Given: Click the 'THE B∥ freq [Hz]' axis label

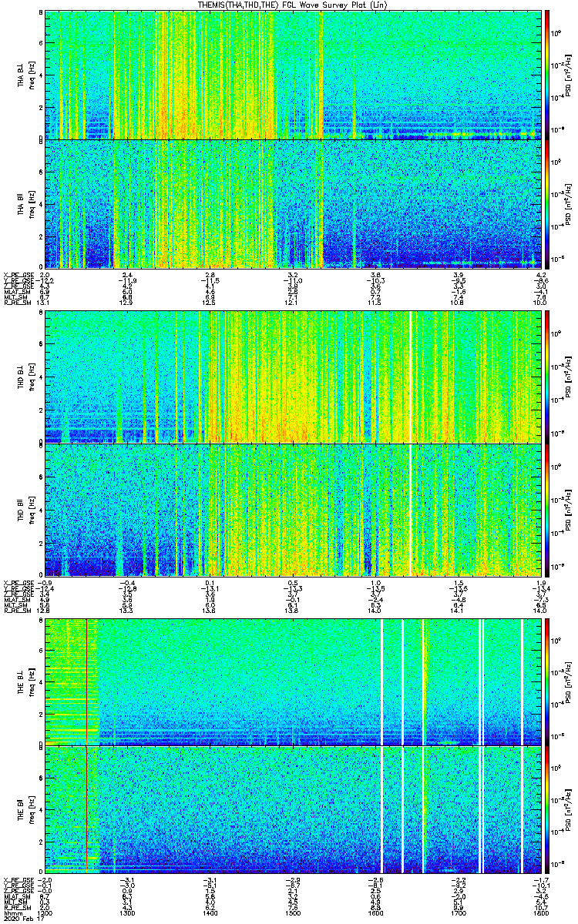Looking at the screenshot, I should (27, 811).
